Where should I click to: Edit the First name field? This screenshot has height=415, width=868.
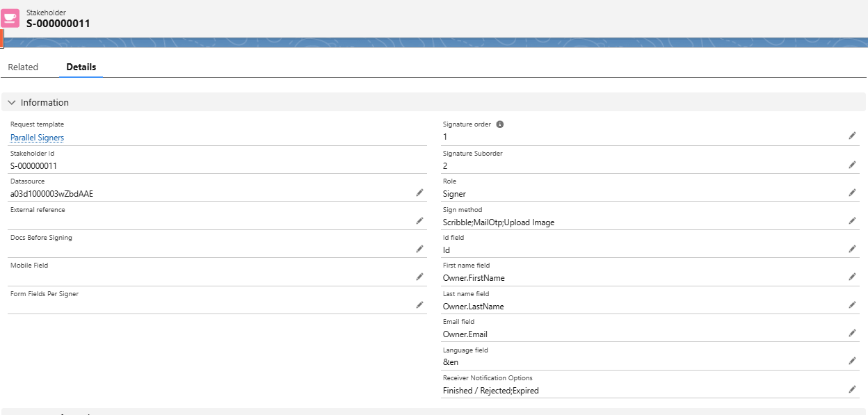tap(852, 277)
